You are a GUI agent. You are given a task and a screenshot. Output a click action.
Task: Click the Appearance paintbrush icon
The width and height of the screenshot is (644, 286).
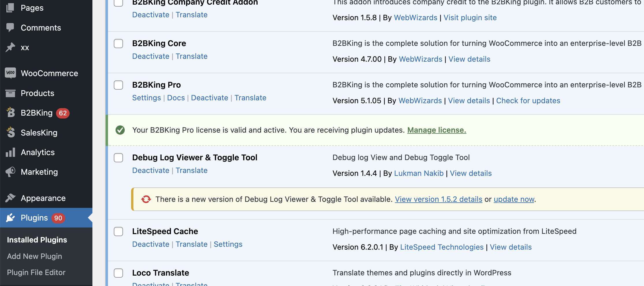click(x=10, y=198)
